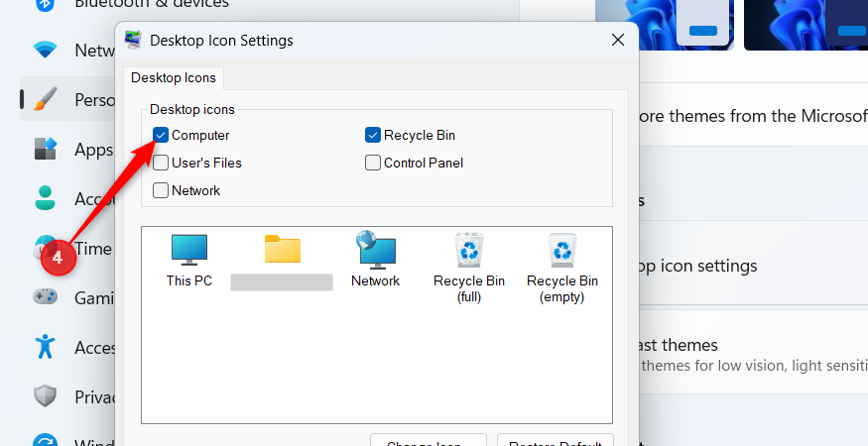Select the user folder icon in preview list

coord(283,249)
